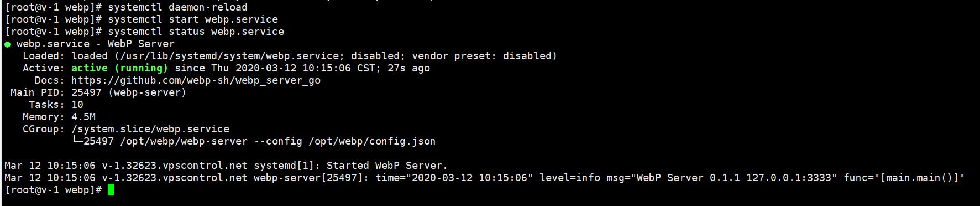Click the 'systemctl start webp.service' command
The height and width of the screenshot is (206, 980).
(193, 19)
